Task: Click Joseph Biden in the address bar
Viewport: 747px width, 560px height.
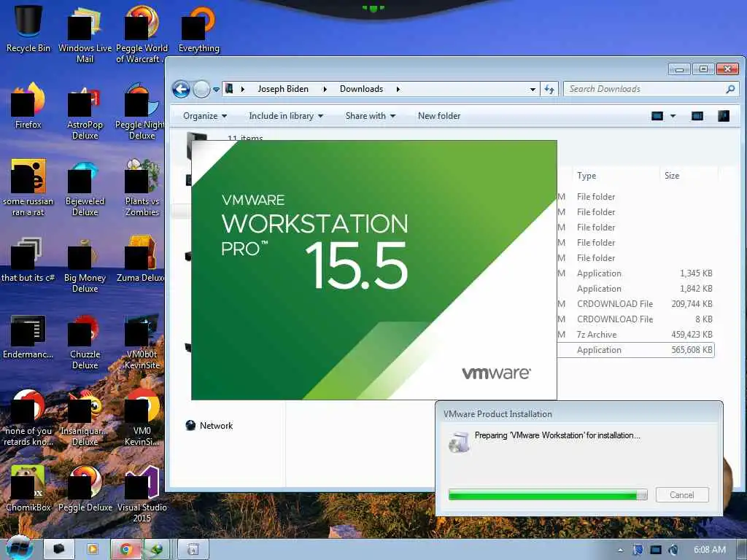Action: 283,89
